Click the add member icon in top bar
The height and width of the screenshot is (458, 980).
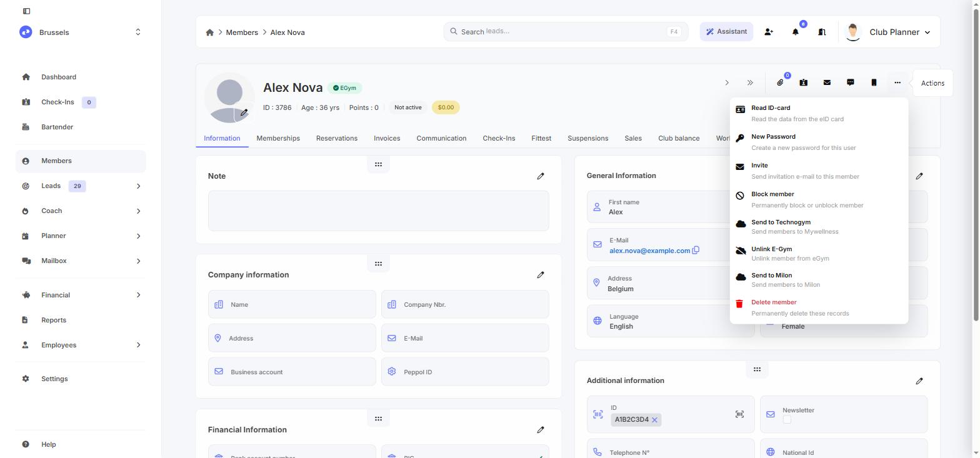coord(769,32)
